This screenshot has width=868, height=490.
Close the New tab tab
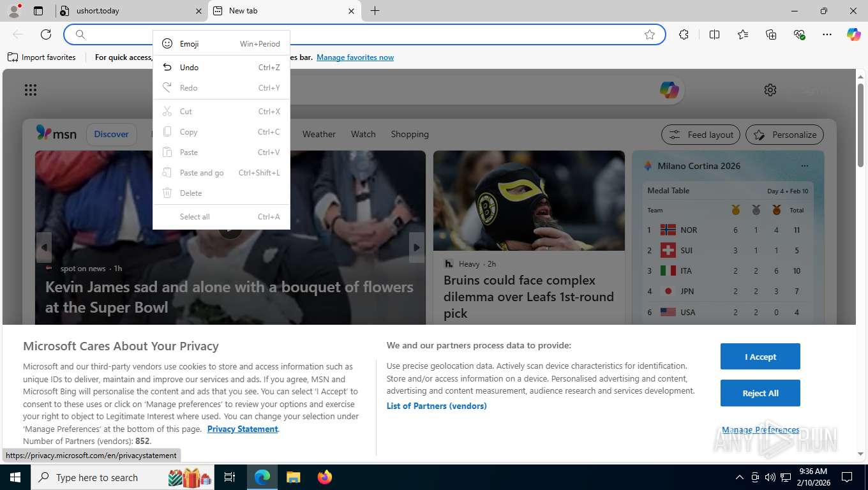[x=351, y=11]
